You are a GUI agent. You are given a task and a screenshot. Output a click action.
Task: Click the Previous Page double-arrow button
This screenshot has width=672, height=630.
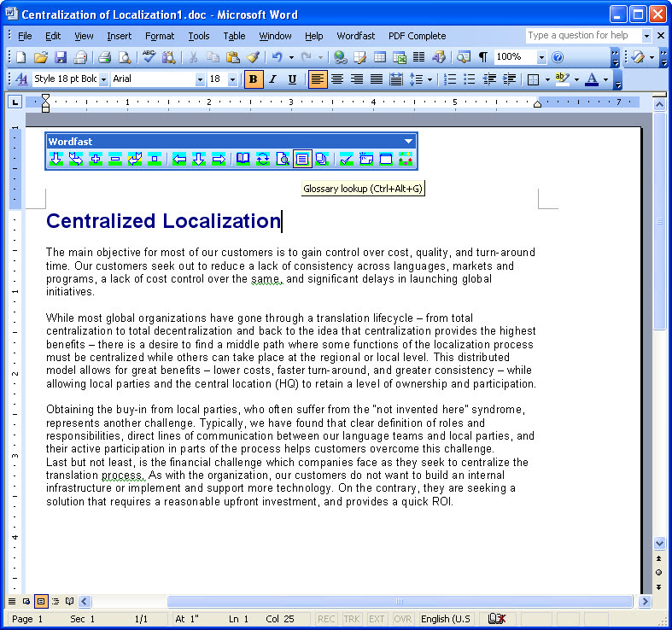pos(658,558)
